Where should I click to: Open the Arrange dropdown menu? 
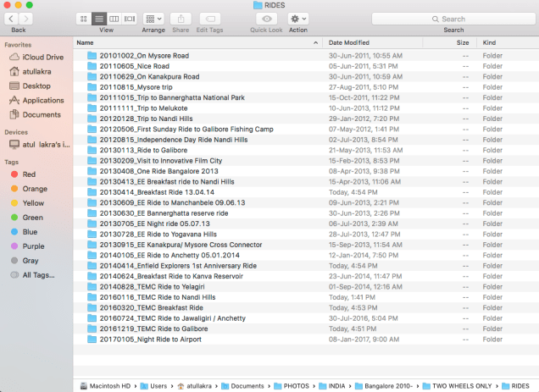153,18
